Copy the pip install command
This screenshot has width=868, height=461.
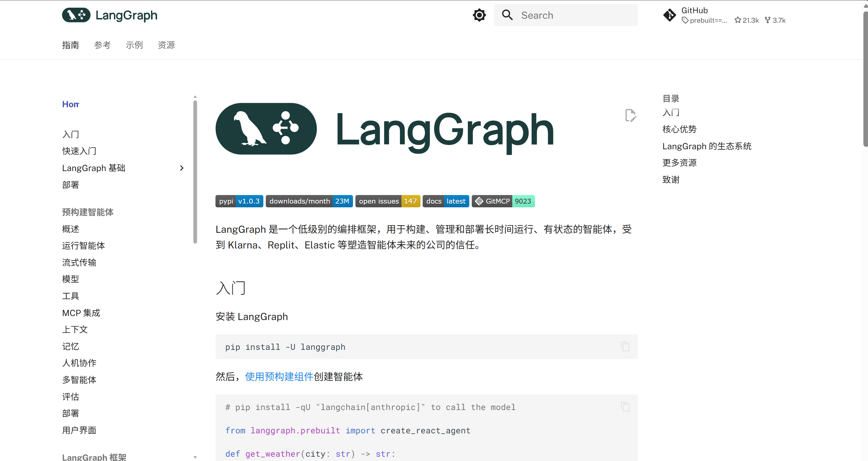point(625,347)
